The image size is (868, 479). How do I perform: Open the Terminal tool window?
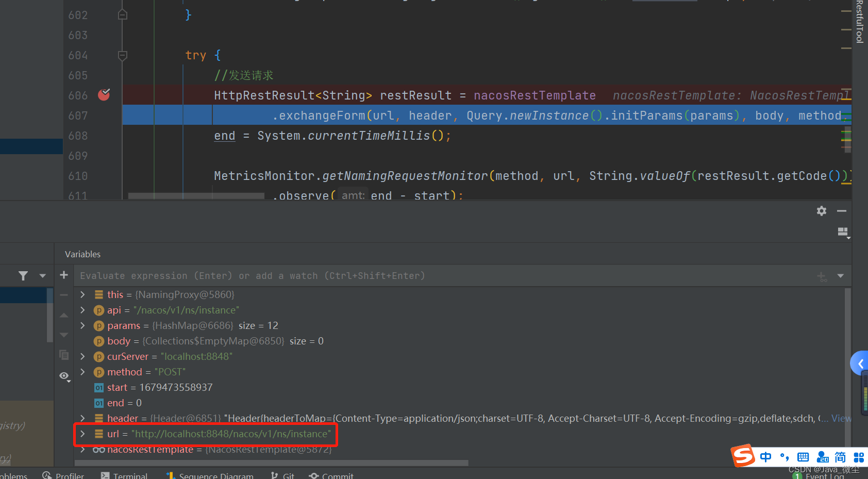coord(124,475)
